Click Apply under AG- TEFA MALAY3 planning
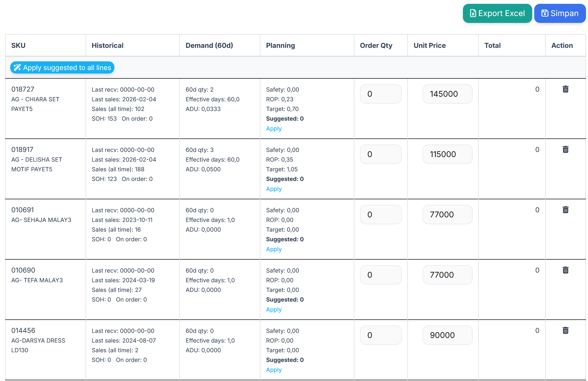This screenshot has width=588, height=381. 274,309
